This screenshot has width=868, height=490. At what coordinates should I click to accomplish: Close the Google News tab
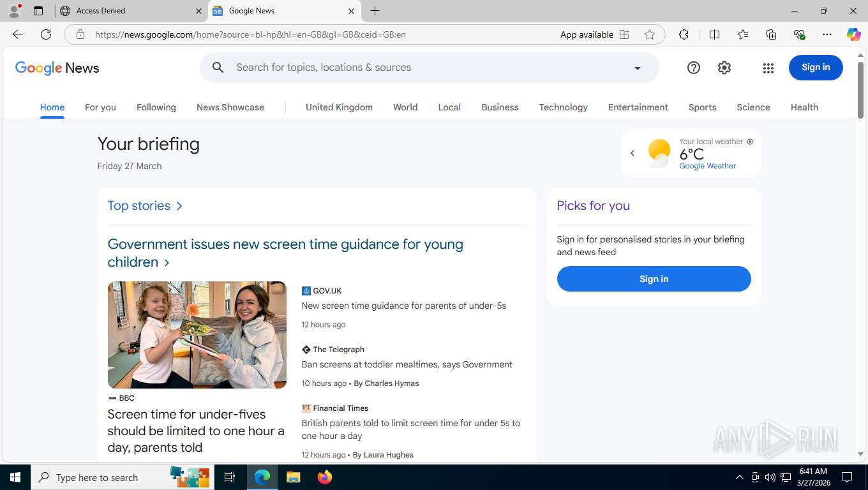coord(352,11)
